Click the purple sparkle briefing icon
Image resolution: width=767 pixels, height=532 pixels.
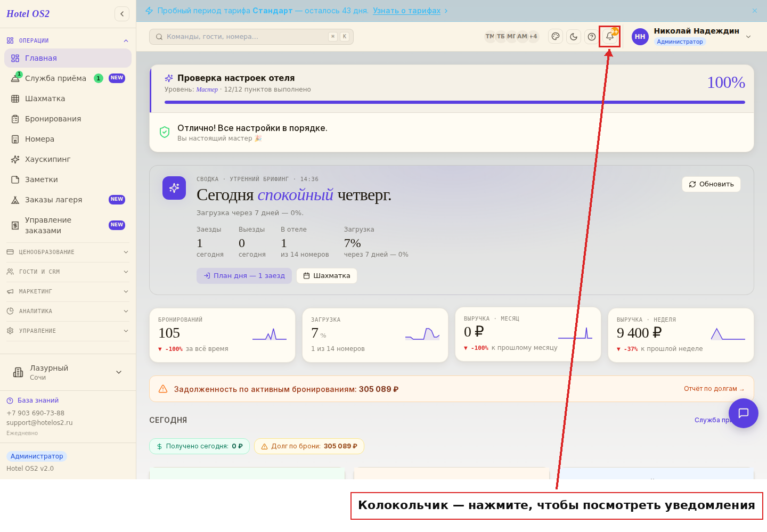pyautogui.click(x=174, y=188)
